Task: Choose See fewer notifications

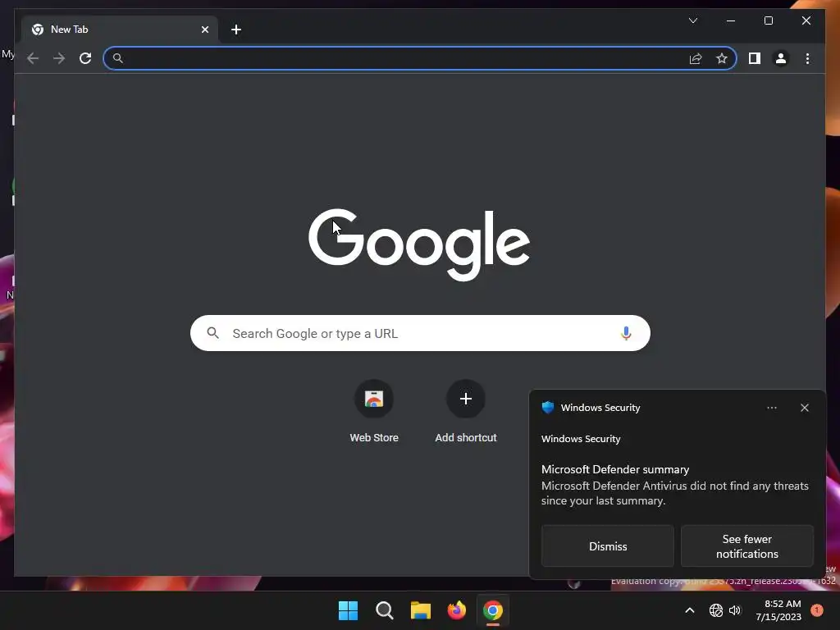Action: point(746,546)
